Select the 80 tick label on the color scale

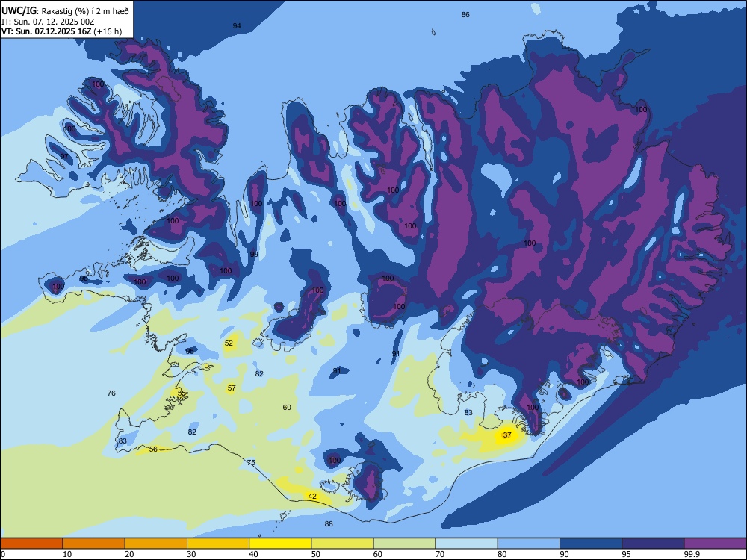coord(502,554)
